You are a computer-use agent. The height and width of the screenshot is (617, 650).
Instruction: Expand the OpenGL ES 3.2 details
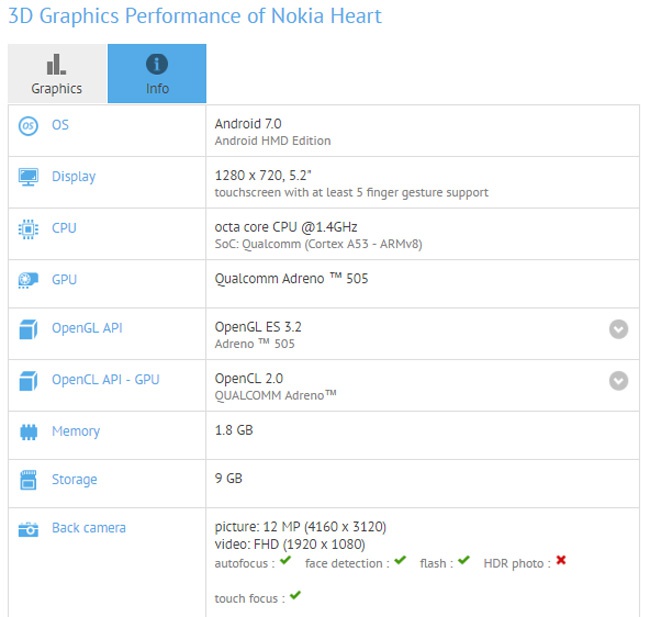[619, 329]
